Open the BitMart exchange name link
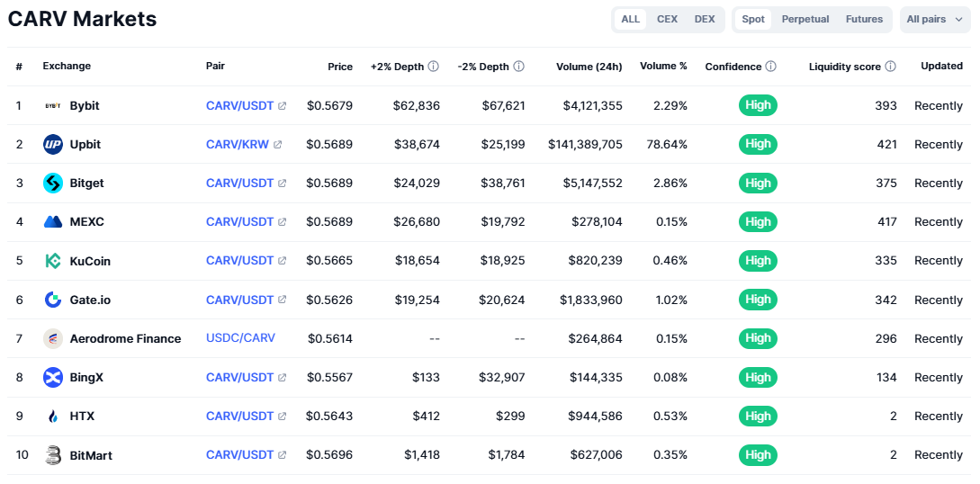The image size is (980, 484). [x=91, y=455]
